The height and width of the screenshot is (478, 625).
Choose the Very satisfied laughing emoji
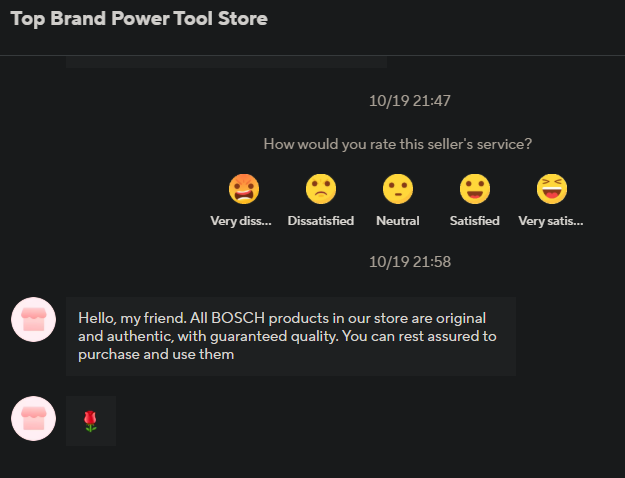(551, 188)
